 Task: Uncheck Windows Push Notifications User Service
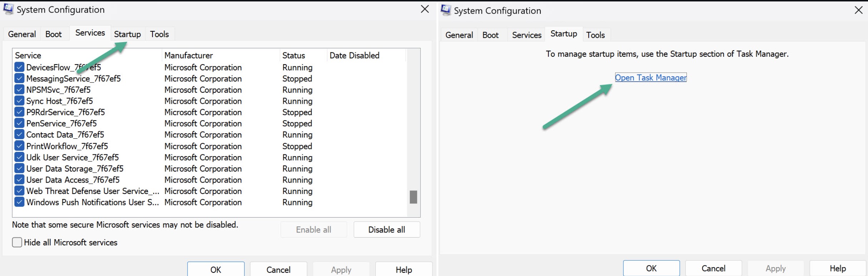tap(19, 202)
